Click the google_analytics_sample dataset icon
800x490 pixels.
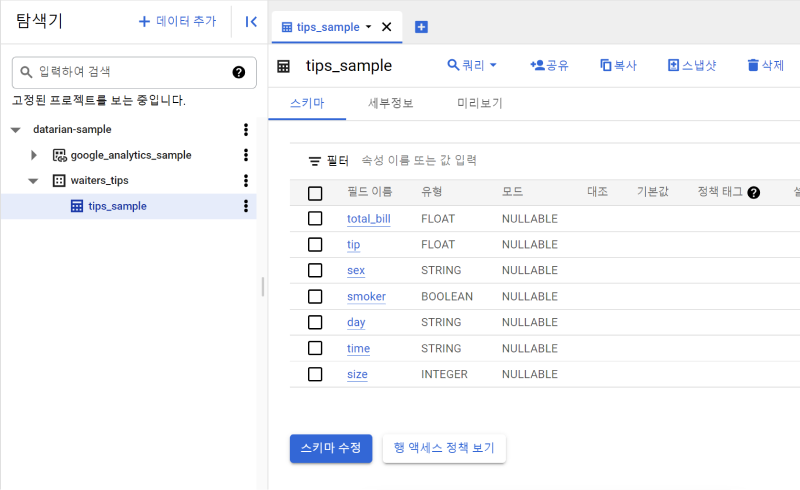59,155
